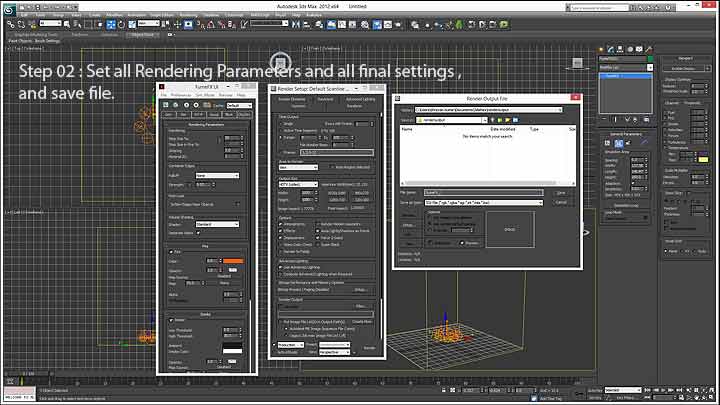Select Active Time Segment radio button
This screenshot has height=405, width=720.
(x=281, y=131)
